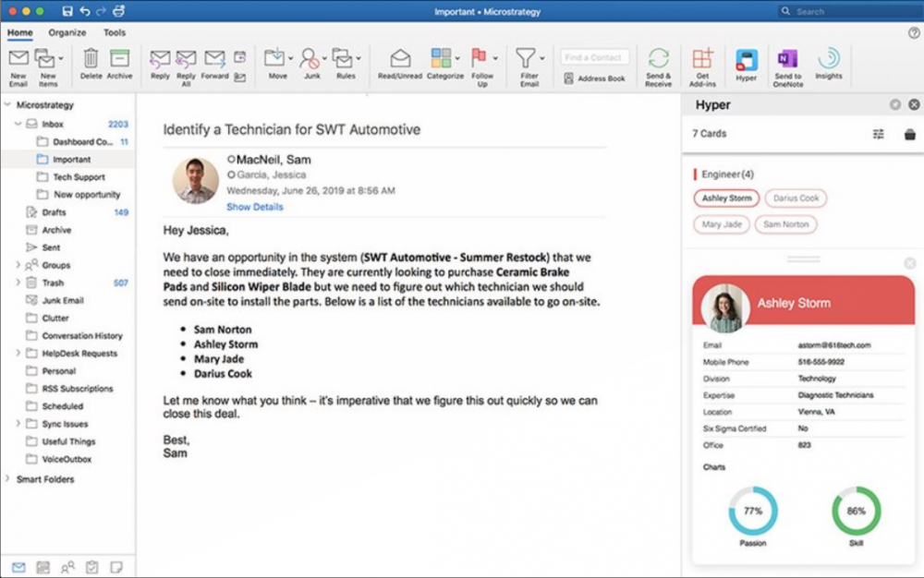Open the Junk dropdown arrow
The height and width of the screenshot is (578, 924).
pos(324,58)
